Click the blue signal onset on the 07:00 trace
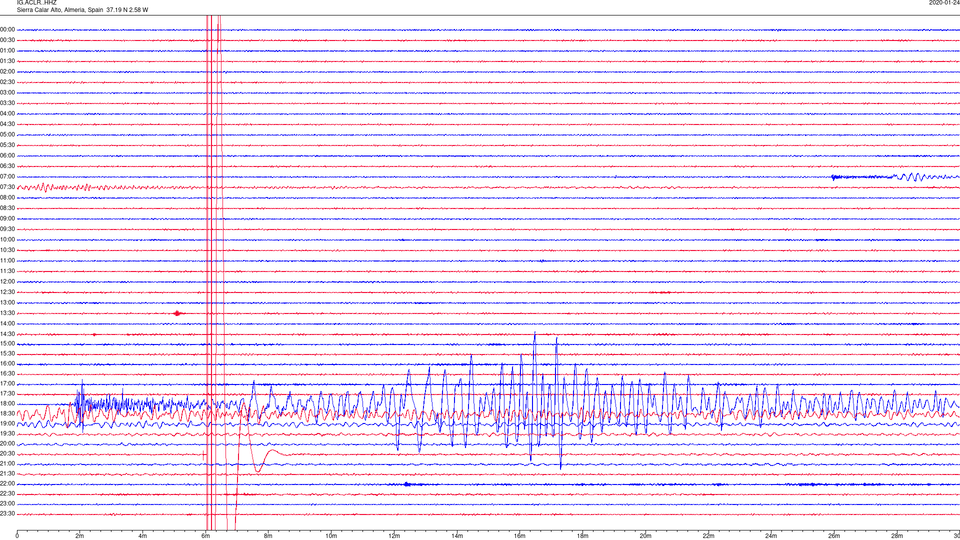Viewport: 960px width, 540px height. (833, 178)
